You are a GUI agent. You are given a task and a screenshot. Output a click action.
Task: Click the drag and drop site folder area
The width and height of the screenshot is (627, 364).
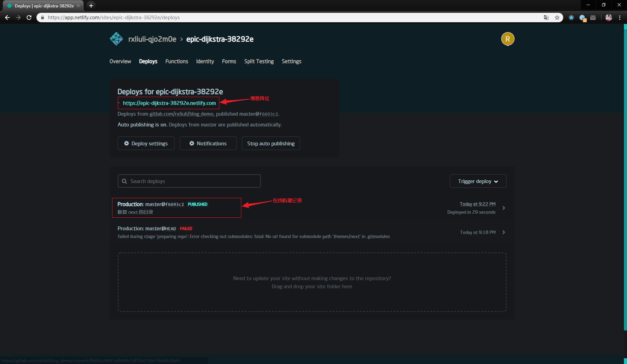[312, 282]
